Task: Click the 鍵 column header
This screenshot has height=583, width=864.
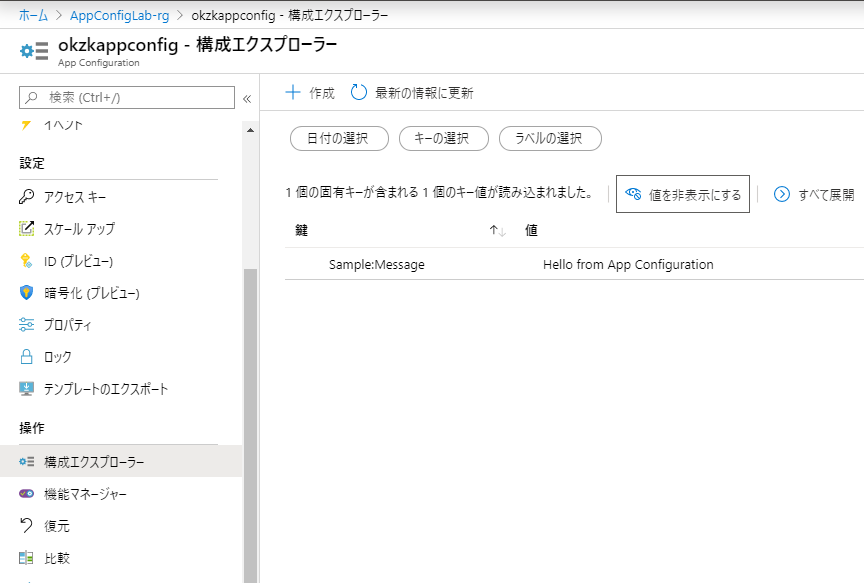Action: click(301, 230)
